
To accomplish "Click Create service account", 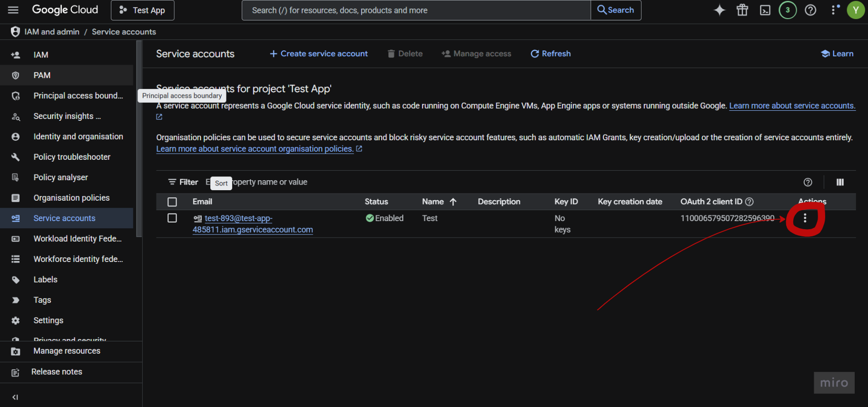I will [319, 54].
